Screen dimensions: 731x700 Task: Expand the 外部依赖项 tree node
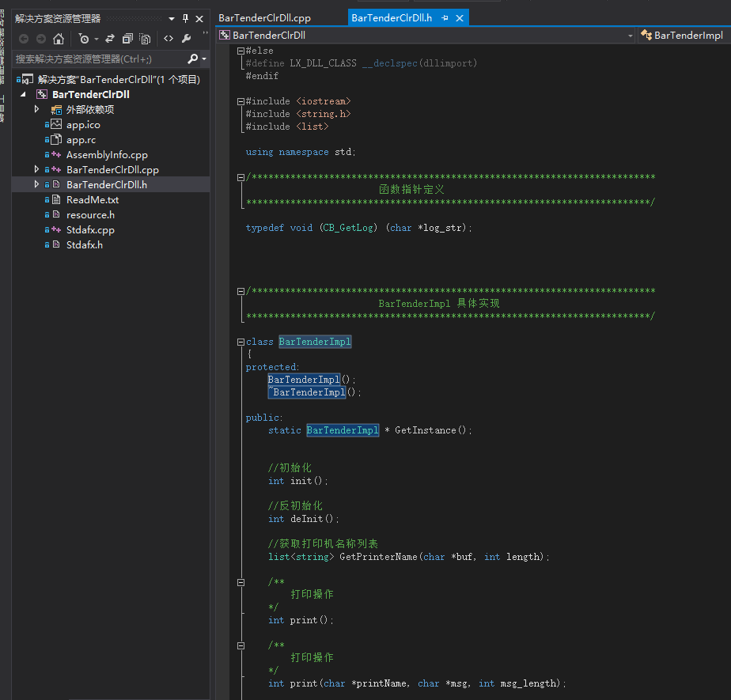pyautogui.click(x=37, y=109)
